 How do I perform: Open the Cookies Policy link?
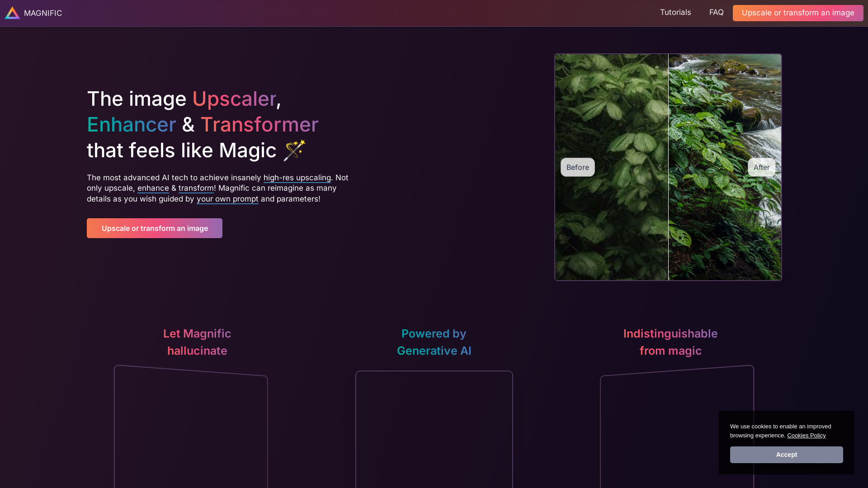point(807,435)
